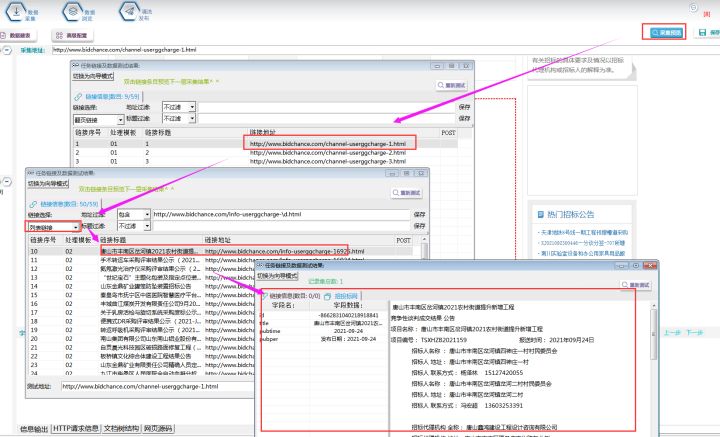Click the 高级配置 toolbar button
This screenshot has height=437, width=720.
(72, 35)
